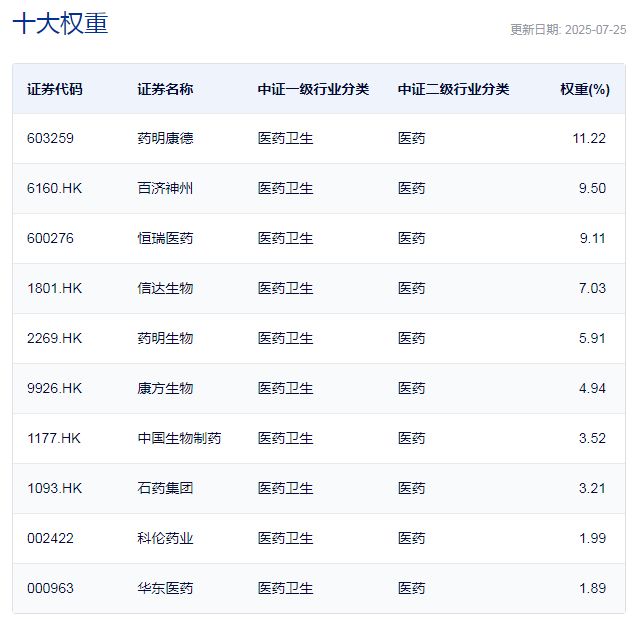Image resolution: width=633 pixels, height=619 pixels.
Task: Open the 科伦药业 entry
Action: [165, 538]
